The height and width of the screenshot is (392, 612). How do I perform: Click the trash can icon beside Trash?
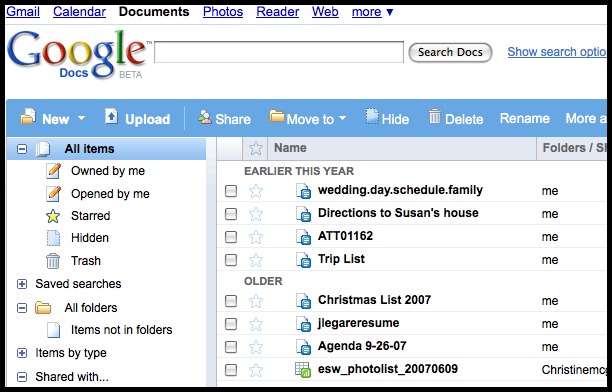click(x=53, y=261)
